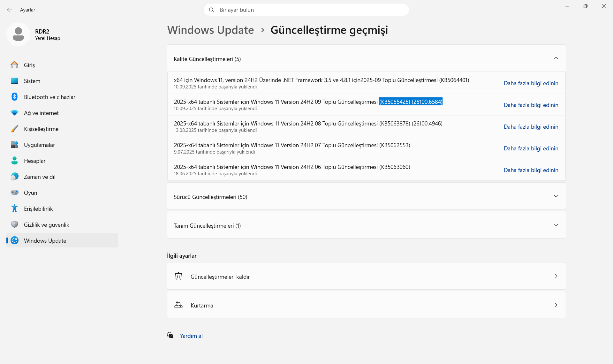Click the Yerel Hesap label
The width and height of the screenshot is (613, 364).
tap(48, 38)
